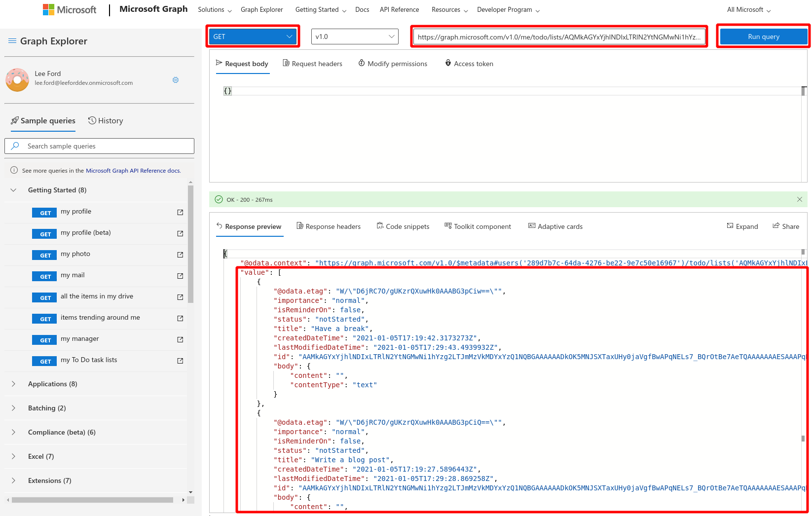This screenshot has width=812, height=516.
Task: Open API Reference link in top navigation
Action: (x=400, y=10)
